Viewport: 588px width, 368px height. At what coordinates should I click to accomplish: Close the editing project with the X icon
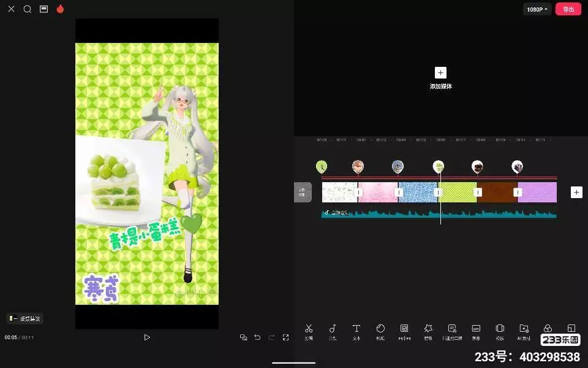(x=11, y=9)
